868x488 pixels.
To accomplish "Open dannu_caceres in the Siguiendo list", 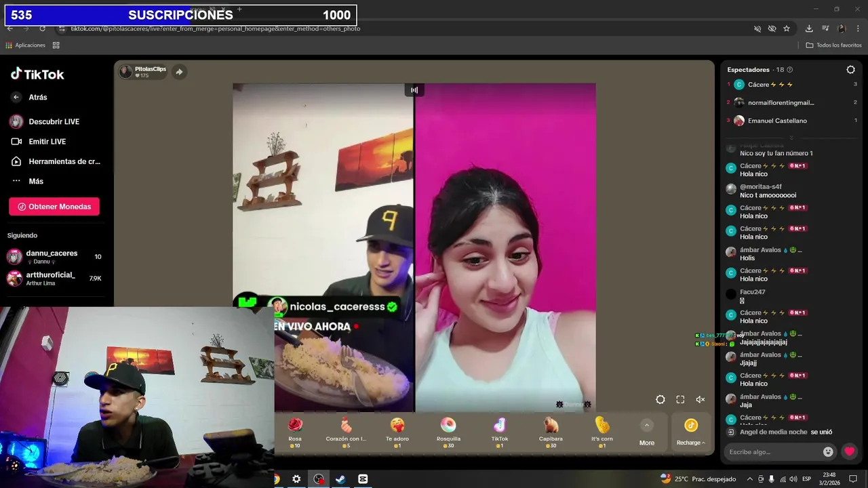I will tap(54, 257).
